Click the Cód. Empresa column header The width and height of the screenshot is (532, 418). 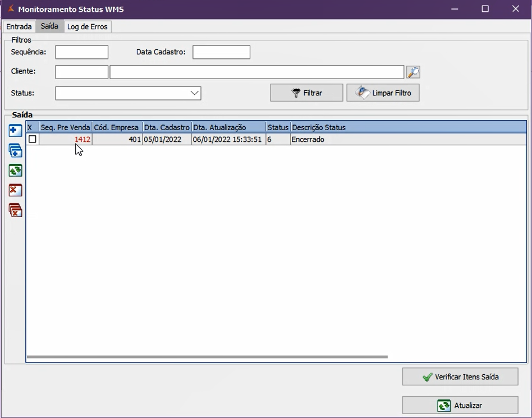click(x=117, y=127)
